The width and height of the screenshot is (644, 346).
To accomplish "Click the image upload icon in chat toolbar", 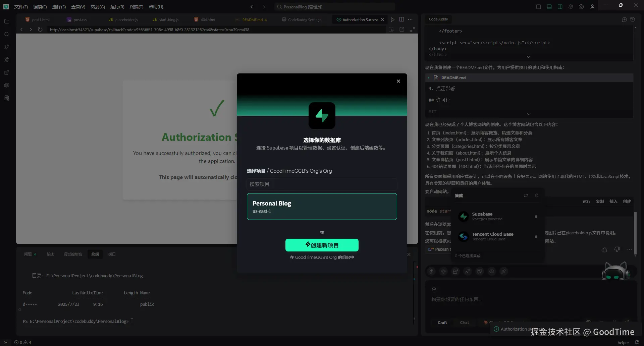I will point(480,271).
